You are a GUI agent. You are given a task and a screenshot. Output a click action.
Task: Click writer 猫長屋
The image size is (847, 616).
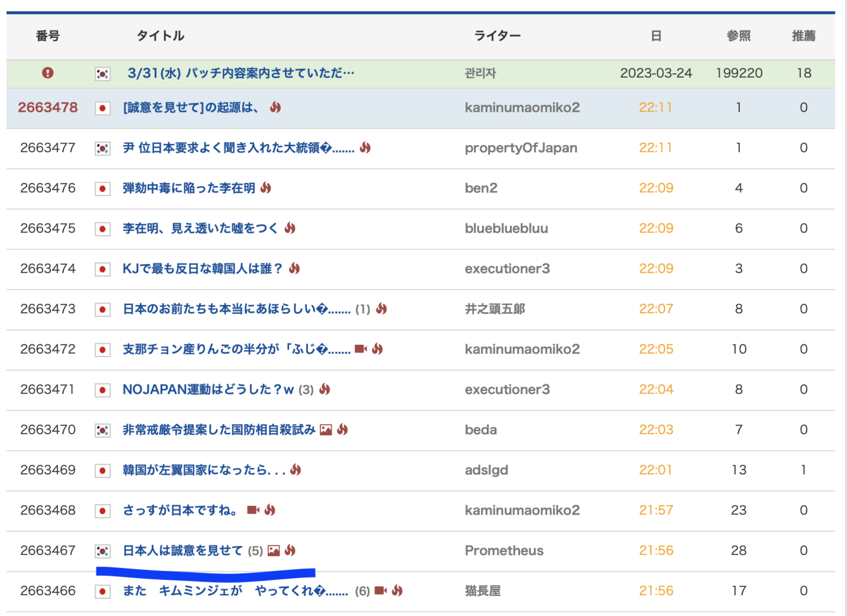coord(483,590)
